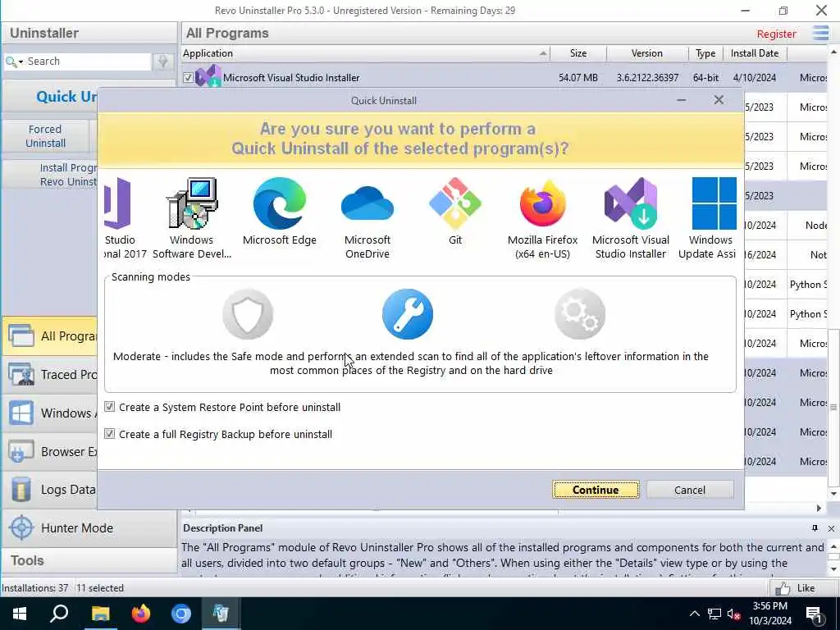Click the search down-arrow button

[163, 62]
